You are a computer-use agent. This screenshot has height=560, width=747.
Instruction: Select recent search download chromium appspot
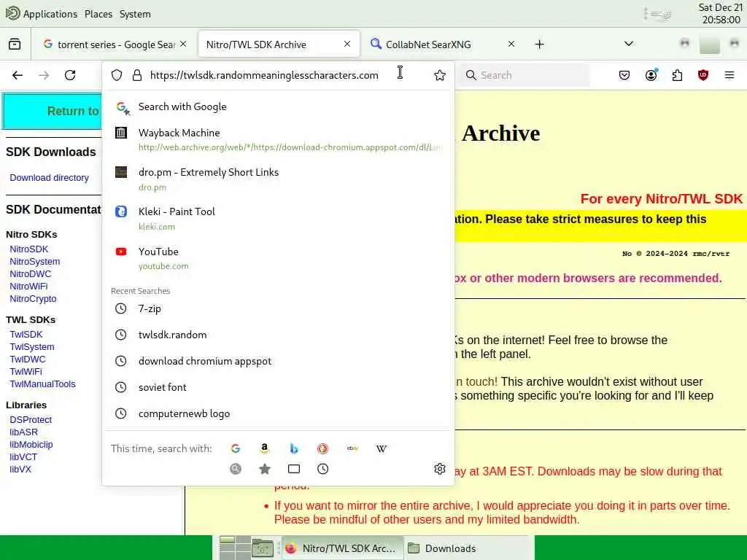278,361
